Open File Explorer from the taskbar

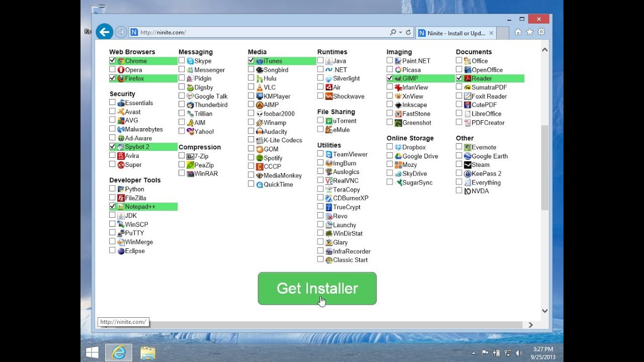tap(147, 352)
